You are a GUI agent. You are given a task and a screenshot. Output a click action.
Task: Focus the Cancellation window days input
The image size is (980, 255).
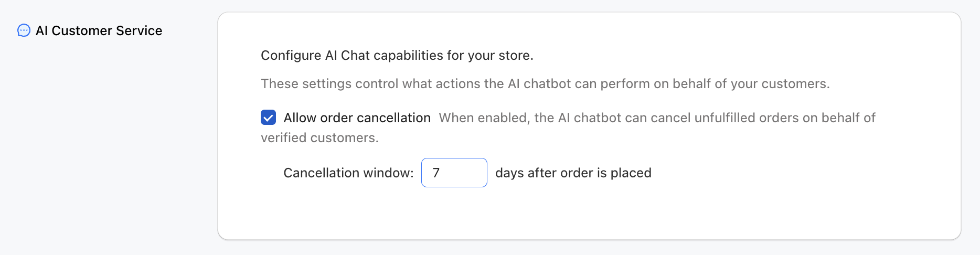click(454, 173)
